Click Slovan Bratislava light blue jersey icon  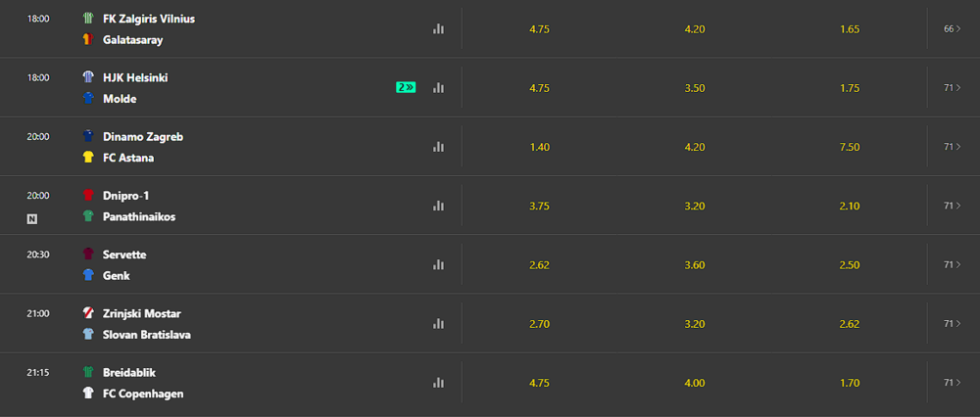coord(88,334)
